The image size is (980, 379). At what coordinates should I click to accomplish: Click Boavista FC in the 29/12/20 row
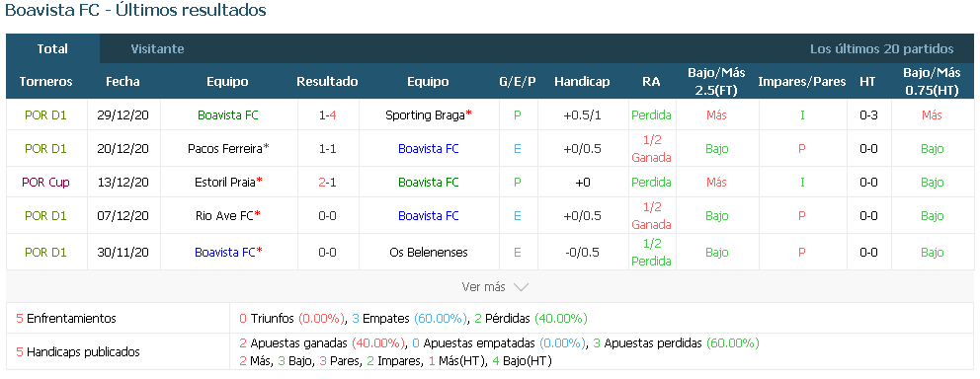point(228,114)
